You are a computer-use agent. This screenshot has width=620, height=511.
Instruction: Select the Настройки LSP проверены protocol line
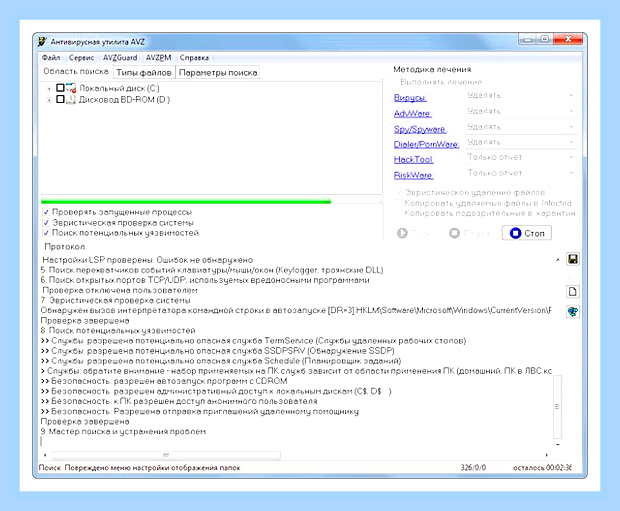tap(147, 260)
